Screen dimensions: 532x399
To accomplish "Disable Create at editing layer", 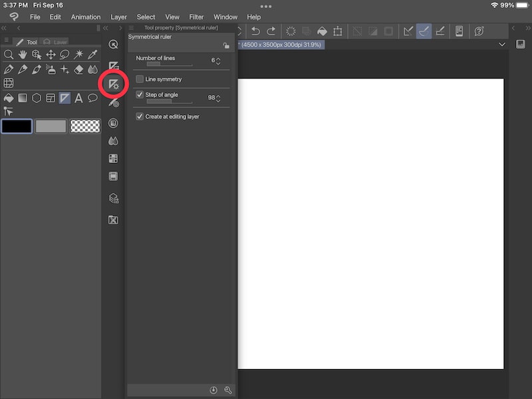I will click(x=138, y=116).
